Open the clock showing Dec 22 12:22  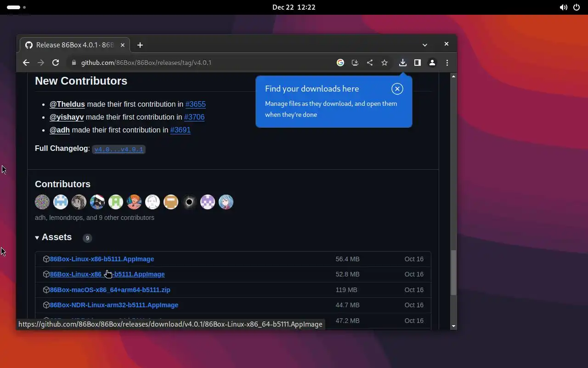click(x=294, y=7)
